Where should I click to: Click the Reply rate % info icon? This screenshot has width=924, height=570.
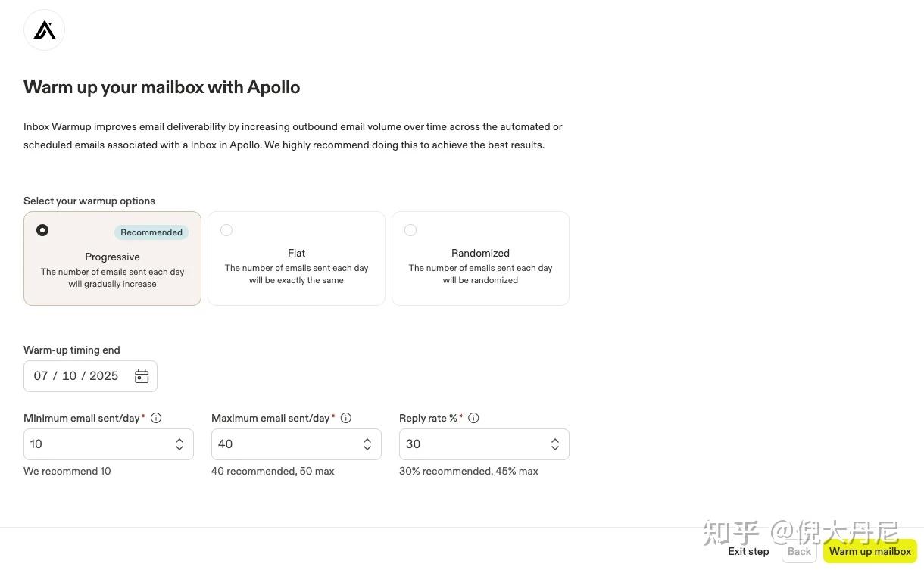point(473,418)
